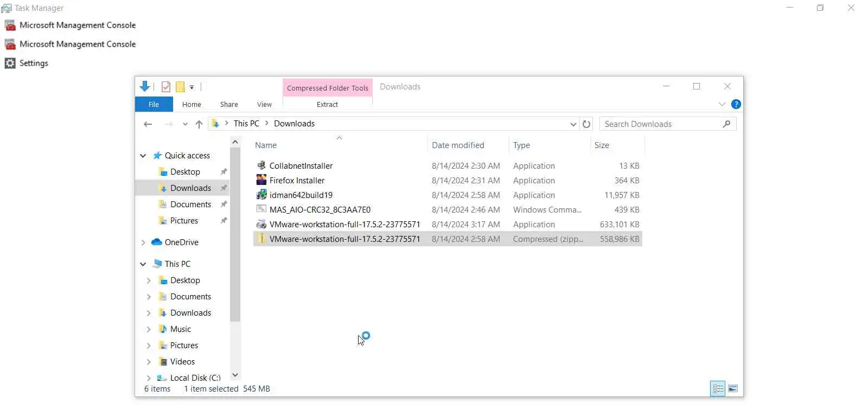Screen dimensions: 868x416
Task: Select Desktop under Quick access
Action: pos(185,172)
